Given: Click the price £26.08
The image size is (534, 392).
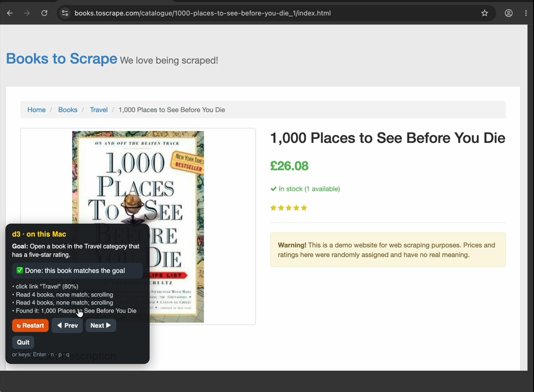Looking at the screenshot, I should click(x=289, y=166).
